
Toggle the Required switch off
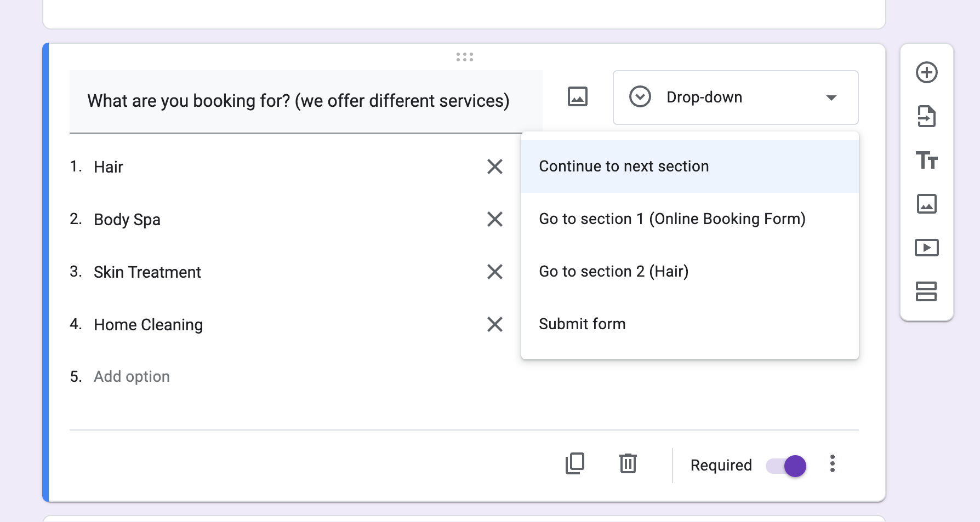point(785,465)
